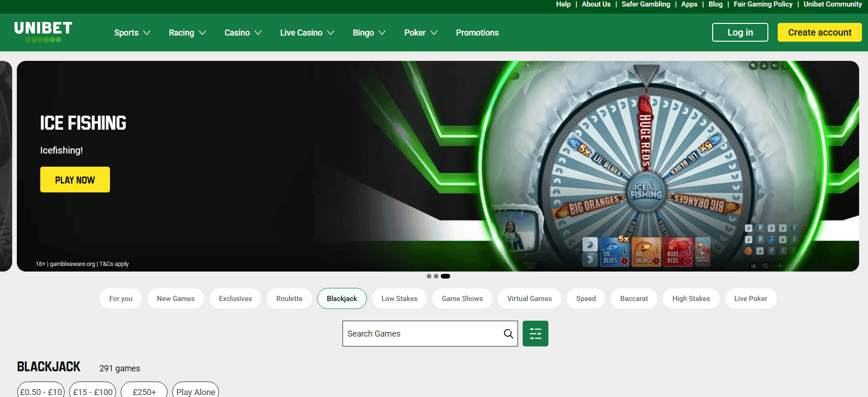
Task: Open the About Us link
Action: click(596, 4)
